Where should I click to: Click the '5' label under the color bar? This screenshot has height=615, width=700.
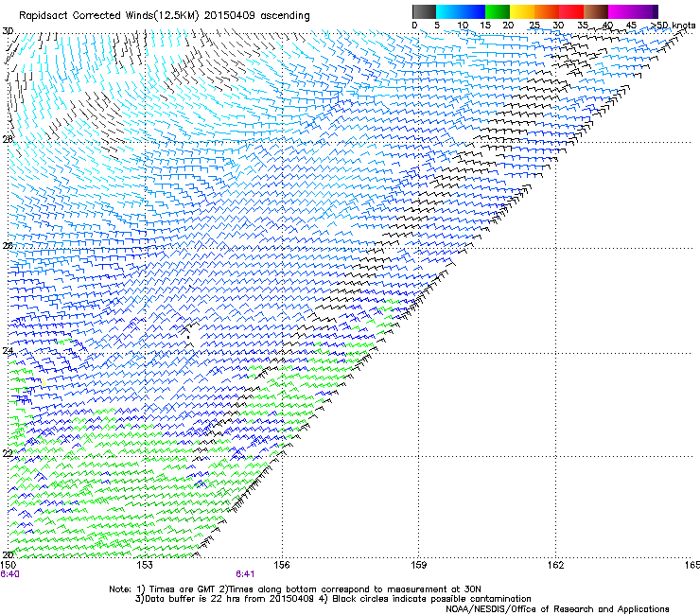point(437,26)
